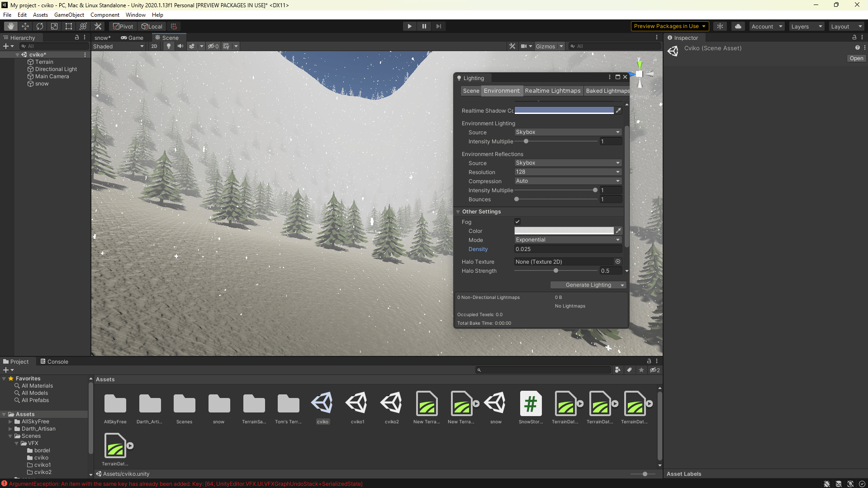Viewport: 868px width, 488px height.
Task: Select SnowStor script asset
Action: click(x=531, y=407)
